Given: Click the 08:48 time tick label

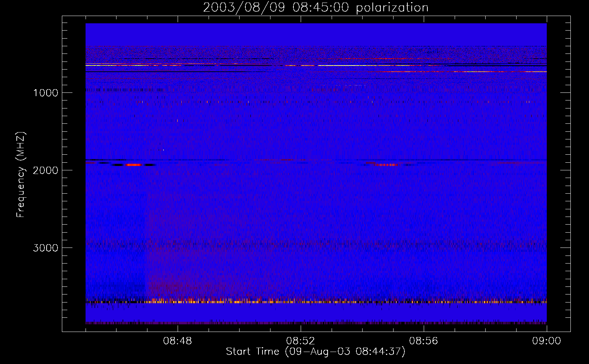Looking at the screenshot, I should click(x=178, y=341).
